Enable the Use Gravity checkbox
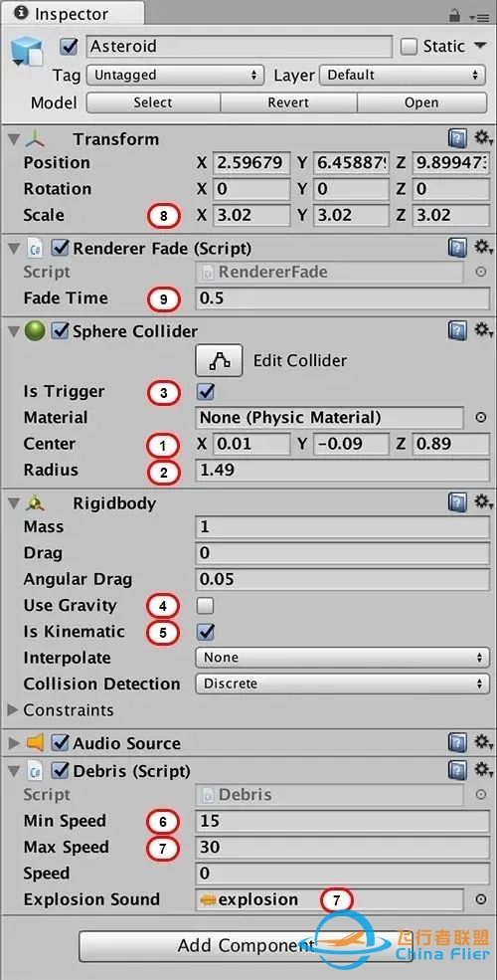The image size is (497, 980). pos(206,606)
